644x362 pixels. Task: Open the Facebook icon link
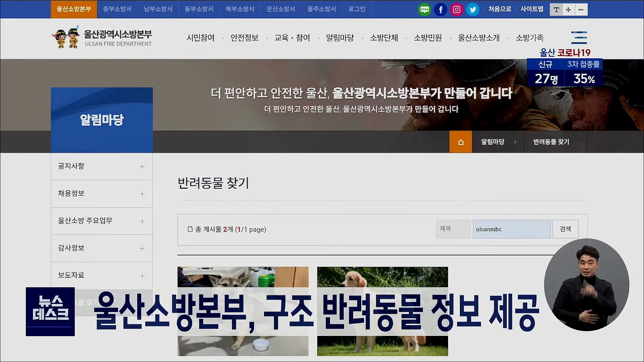pos(440,9)
